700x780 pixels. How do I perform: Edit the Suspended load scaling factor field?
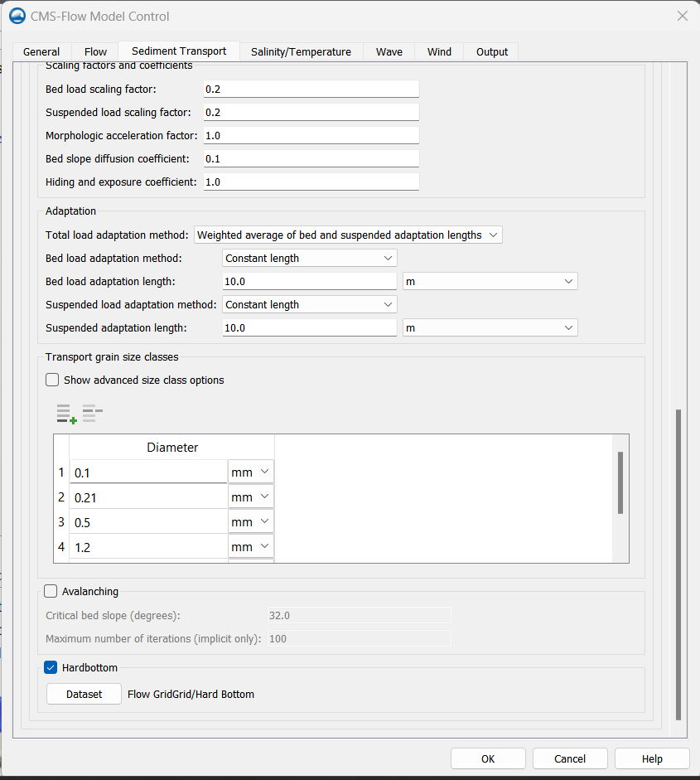(311, 113)
